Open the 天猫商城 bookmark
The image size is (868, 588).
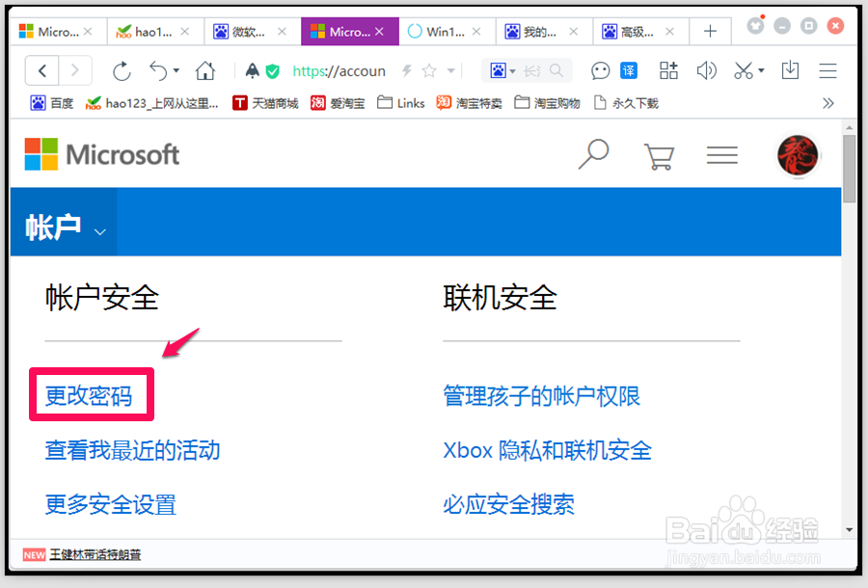[265, 103]
